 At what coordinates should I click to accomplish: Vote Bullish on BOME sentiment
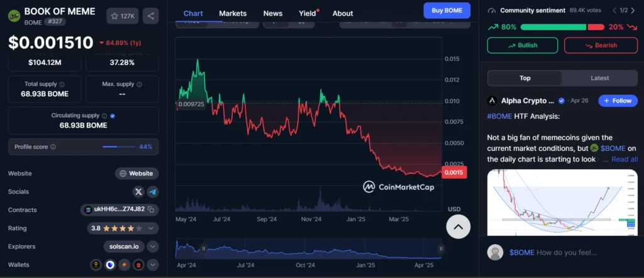tap(523, 45)
